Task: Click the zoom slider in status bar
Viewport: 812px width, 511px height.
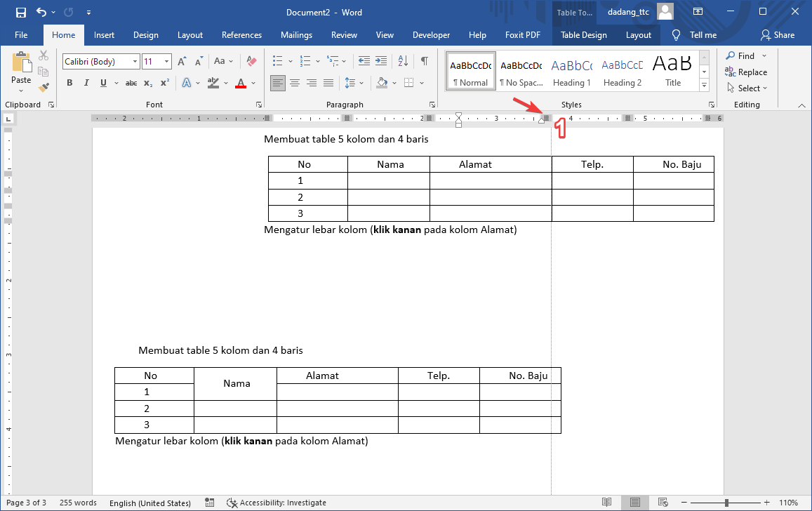Action: coord(726,503)
